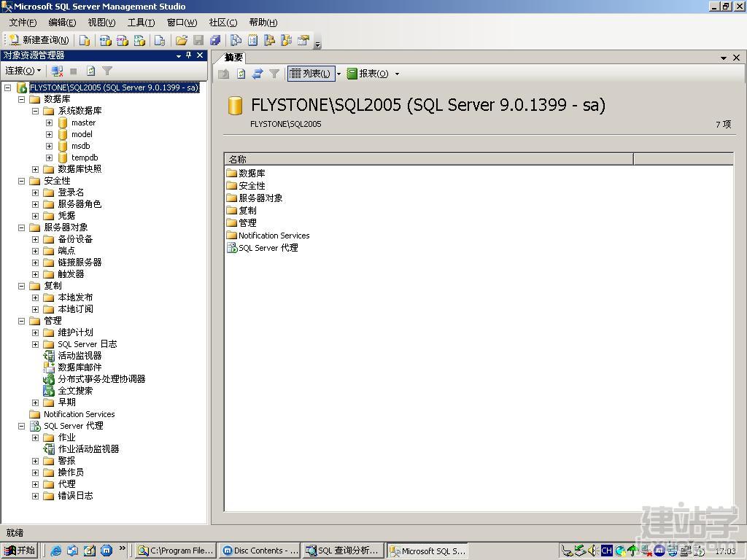Click the Refresh icon in Summary toolbar
747x560 pixels.
point(241,74)
